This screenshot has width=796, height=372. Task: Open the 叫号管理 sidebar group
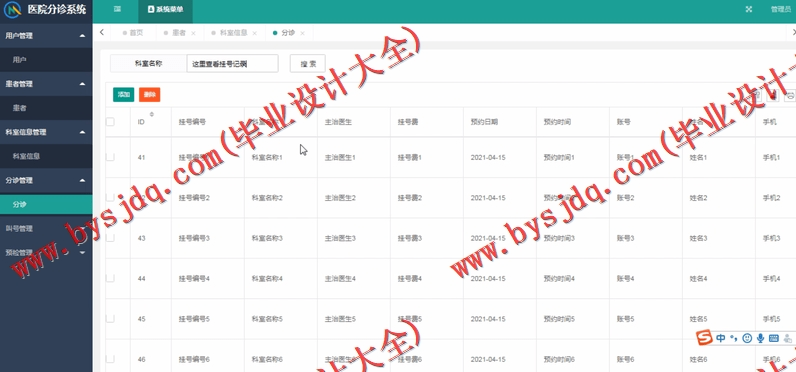click(x=46, y=228)
